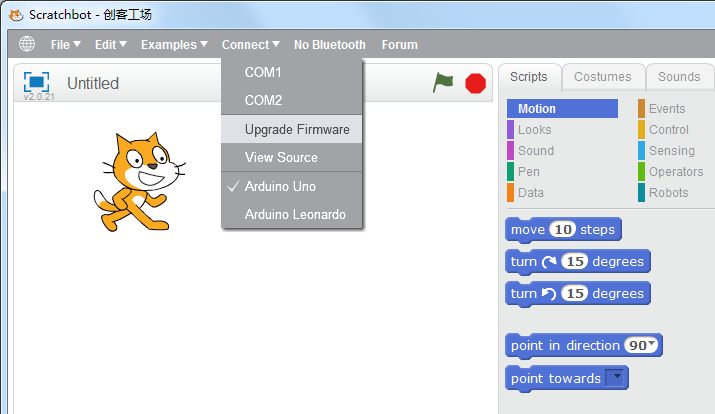Click the globe language icon
Image resolution: width=715 pixels, height=414 pixels.
pyautogui.click(x=27, y=44)
